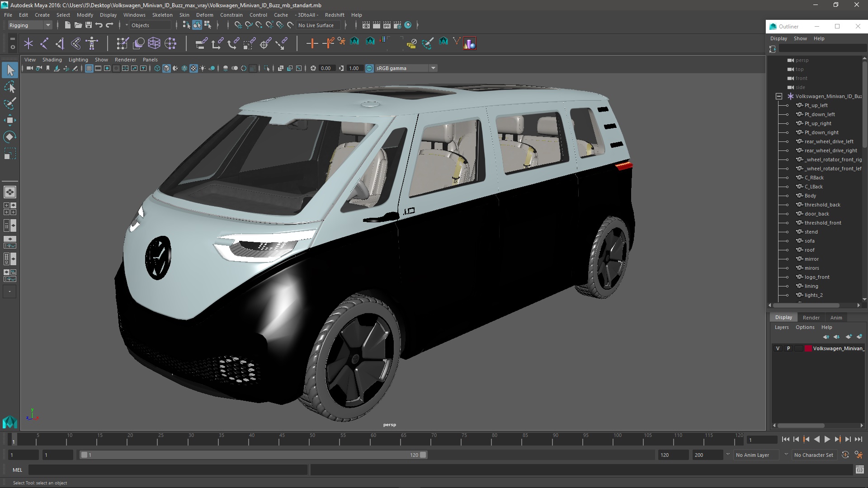Image resolution: width=868 pixels, height=488 pixels.
Task: Toggle playback P box for Volkswagen_Minivan layer
Action: click(x=788, y=348)
